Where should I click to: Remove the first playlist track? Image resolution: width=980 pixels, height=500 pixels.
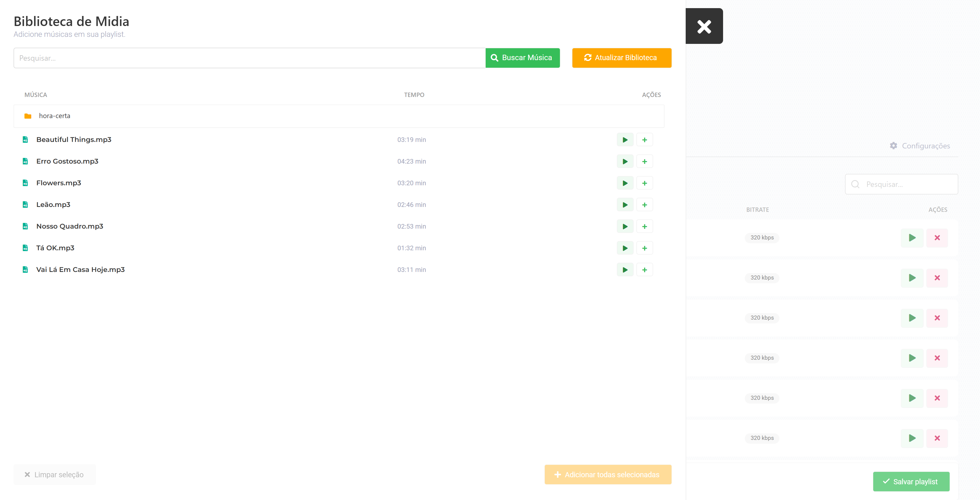pyautogui.click(x=937, y=238)
